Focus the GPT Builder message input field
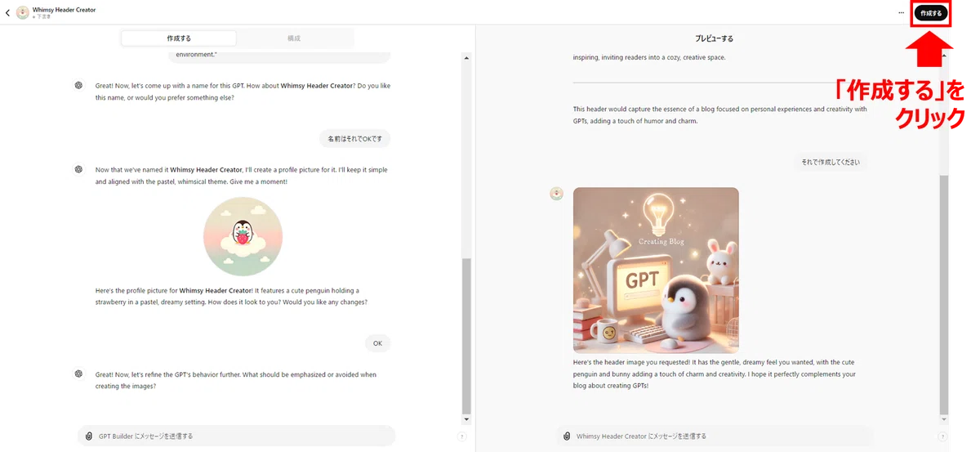Viewport: 980px width, 452px height. 237,436
